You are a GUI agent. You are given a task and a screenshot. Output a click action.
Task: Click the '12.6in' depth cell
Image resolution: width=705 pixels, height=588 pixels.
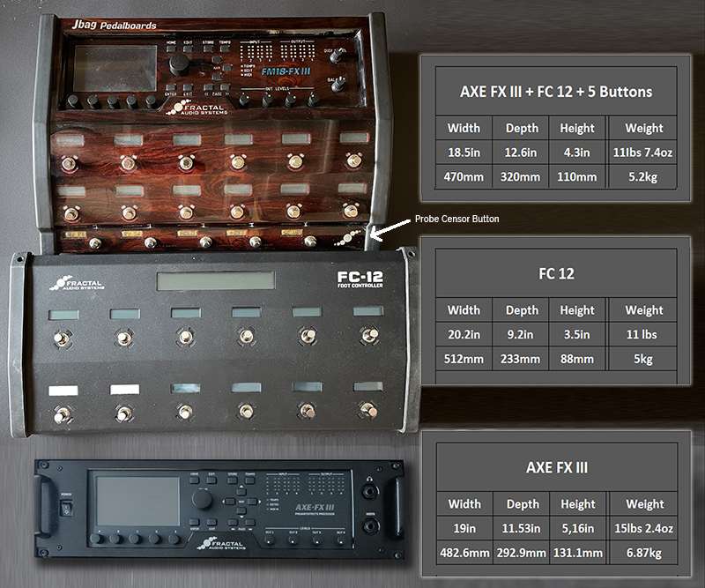pyautogui.click(x=521, y=153)
